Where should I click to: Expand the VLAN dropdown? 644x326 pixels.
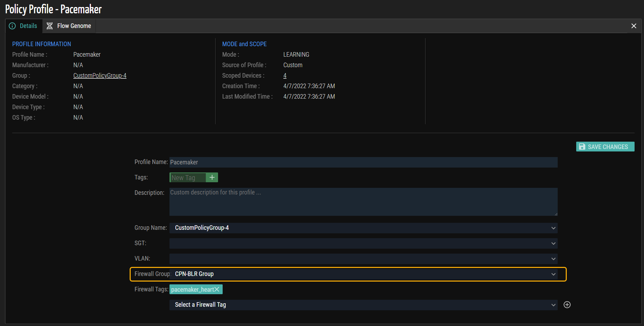[363, 259]
